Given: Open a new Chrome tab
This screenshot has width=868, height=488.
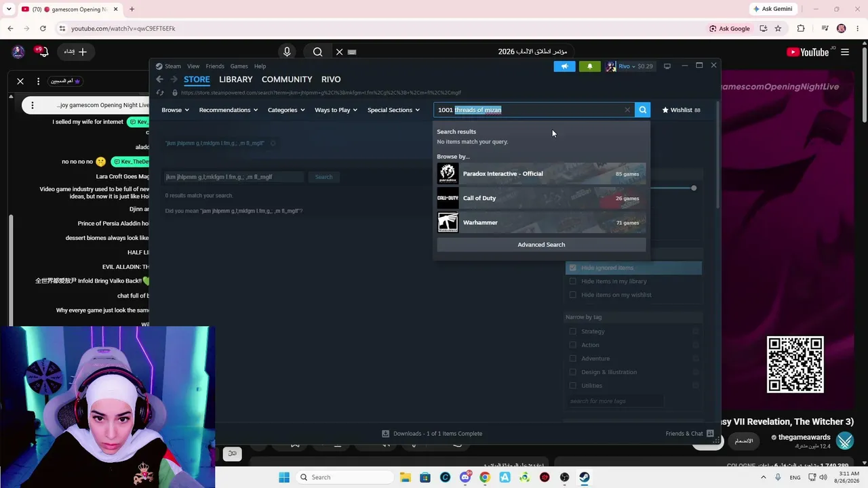Looking at the screenshot, I should point(132,9).
